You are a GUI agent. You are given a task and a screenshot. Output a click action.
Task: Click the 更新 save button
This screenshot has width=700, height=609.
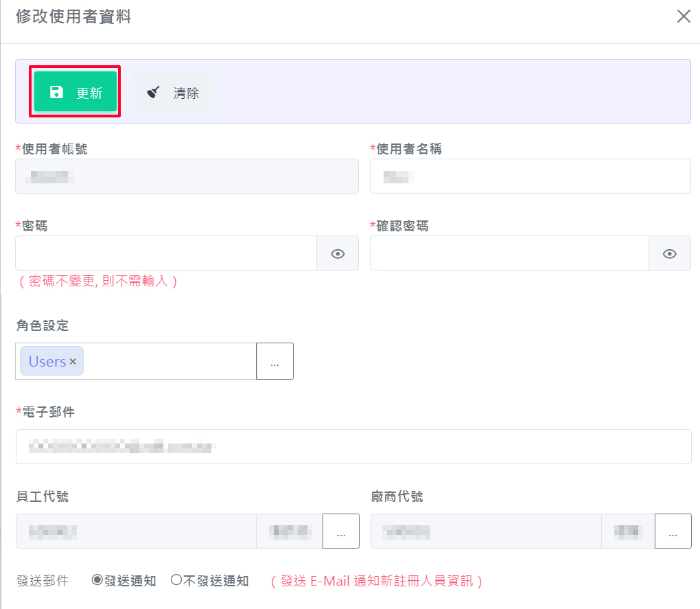(75, 92)
